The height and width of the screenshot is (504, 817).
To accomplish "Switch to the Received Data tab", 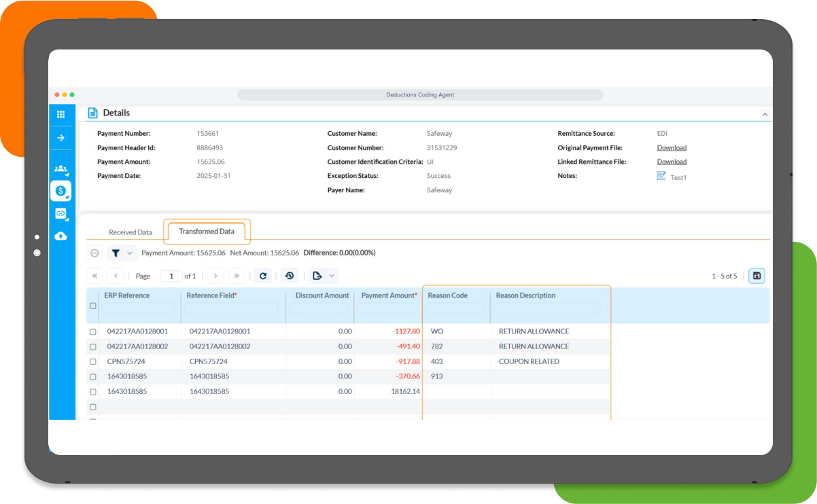I will pos(131,232).
